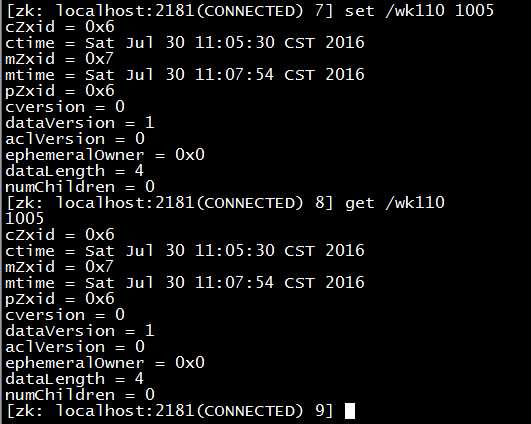Click the first dataVersion = 1 line
This screenshot has height=424, width=531.
[x=80, y=123]
